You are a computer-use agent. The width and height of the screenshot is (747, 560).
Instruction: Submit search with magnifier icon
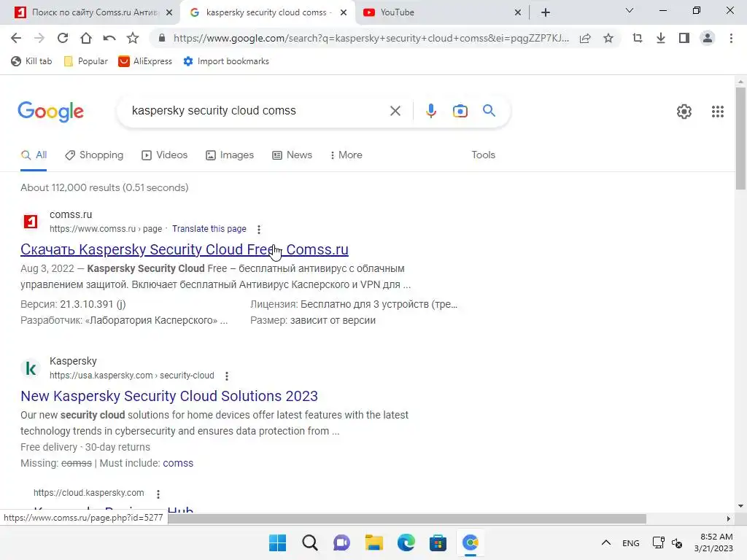point(489,111)
